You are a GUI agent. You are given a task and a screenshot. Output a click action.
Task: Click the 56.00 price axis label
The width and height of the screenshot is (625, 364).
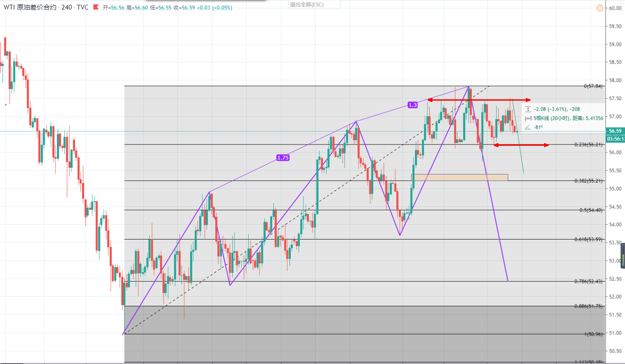click(615, 153)
